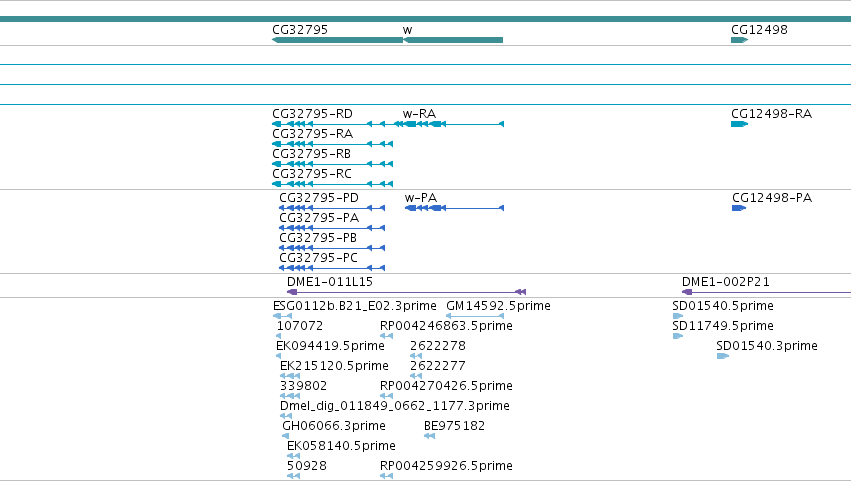Click the CG32795 gene bar glyph
Screen dimensions: 851x481
(x=337, y=40)
